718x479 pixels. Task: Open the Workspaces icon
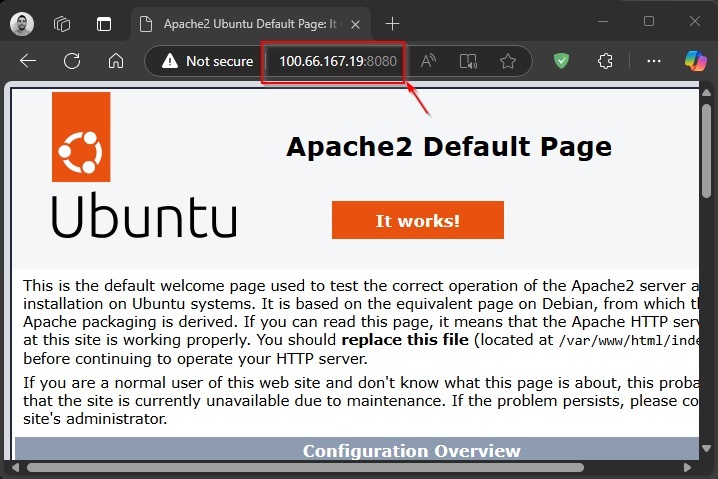click(62, 24)
